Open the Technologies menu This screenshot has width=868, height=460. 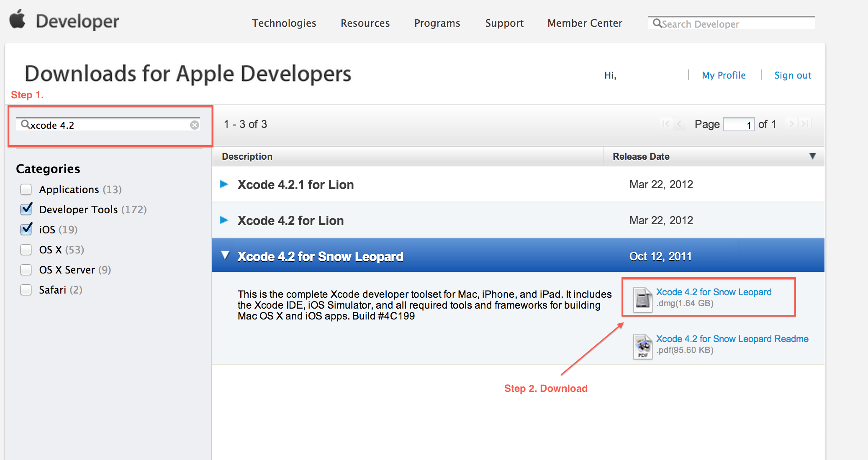click(x=284, y=23)
